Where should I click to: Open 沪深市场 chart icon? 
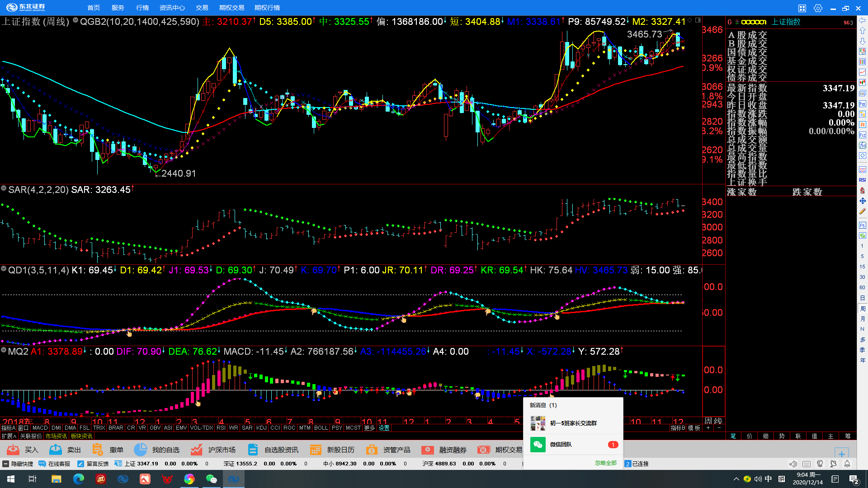pos(196,450)
